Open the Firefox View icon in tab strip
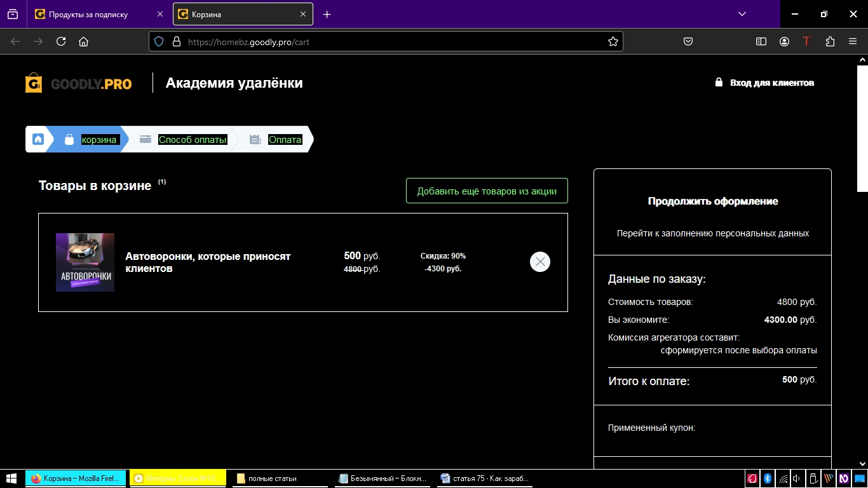This screenshot has height=488, width=868. point(13,14)
